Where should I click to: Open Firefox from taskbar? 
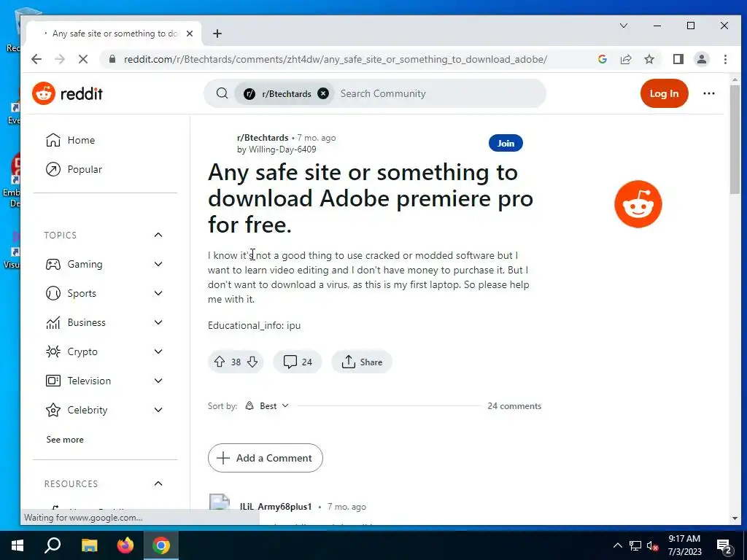point(125,545)
